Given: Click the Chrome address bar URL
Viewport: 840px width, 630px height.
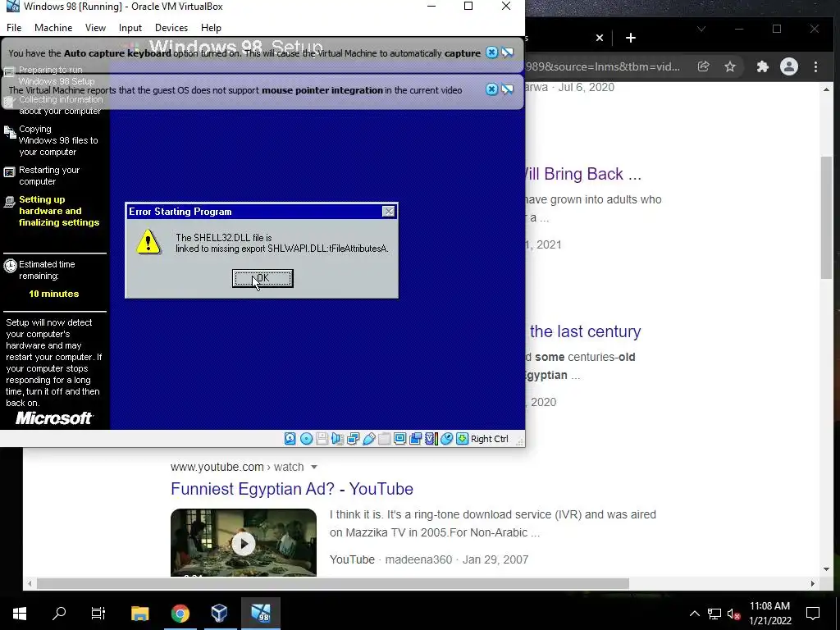Looking at the screenshot, I should [x=603, y=66].
